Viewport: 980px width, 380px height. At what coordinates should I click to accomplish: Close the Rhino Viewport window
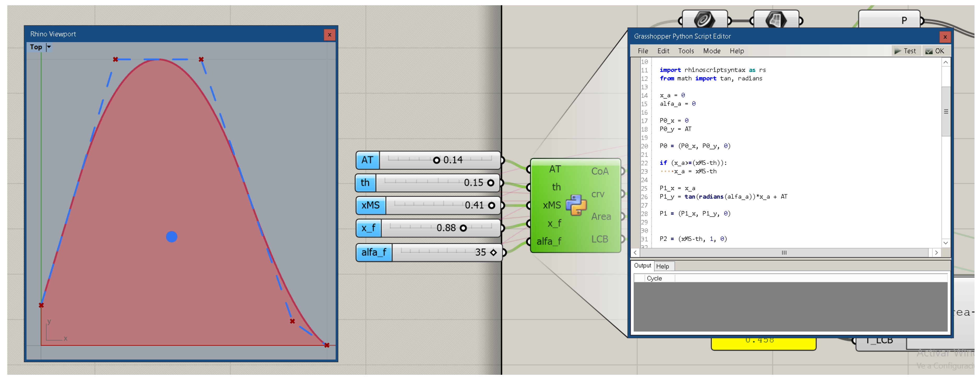(329, 35)
